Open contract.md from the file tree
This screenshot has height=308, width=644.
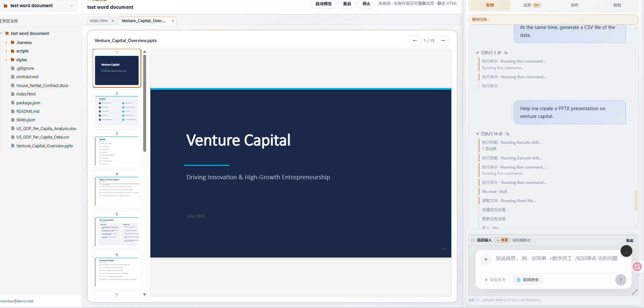pyautogui.click(x=27, y=77)
